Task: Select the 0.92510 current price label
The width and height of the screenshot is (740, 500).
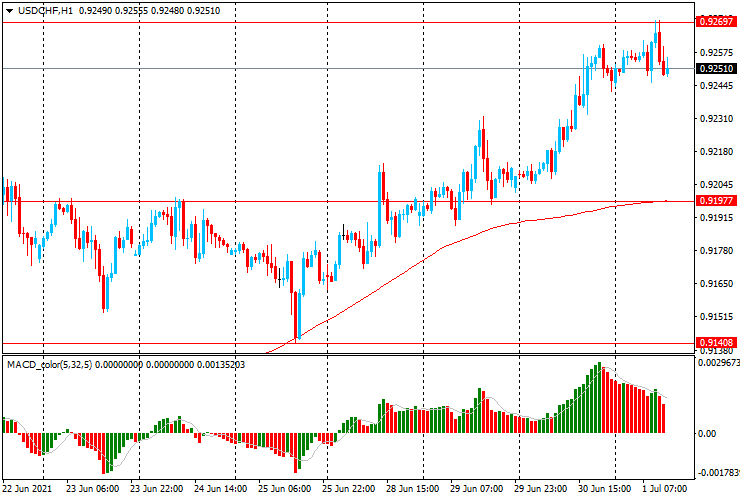Action: [x=716, y=68]
